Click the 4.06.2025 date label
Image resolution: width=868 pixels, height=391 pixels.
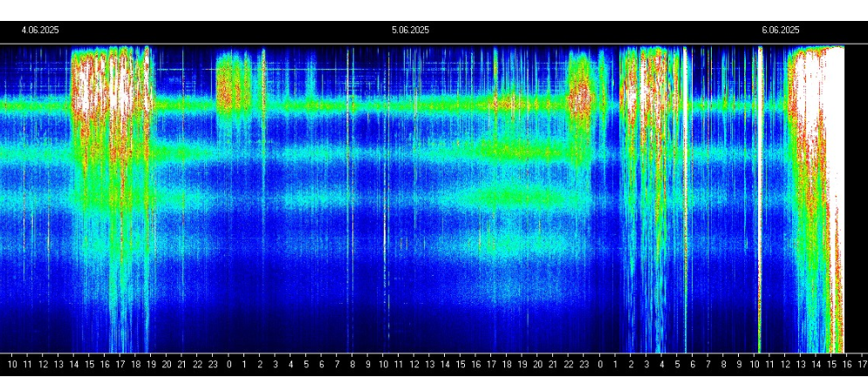tap(40, 30)
